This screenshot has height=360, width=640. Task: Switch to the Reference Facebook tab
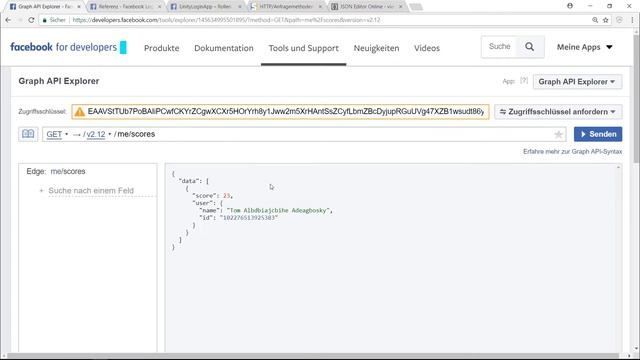(x=124, y=7)
